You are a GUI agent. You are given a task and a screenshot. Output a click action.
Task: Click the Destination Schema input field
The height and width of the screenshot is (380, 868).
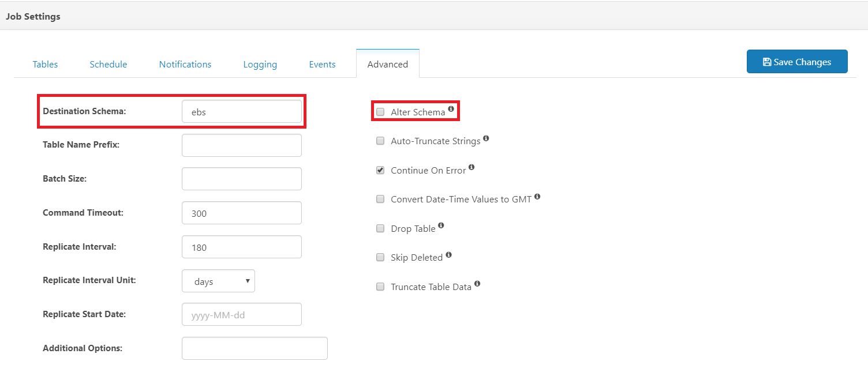point(241,112)
